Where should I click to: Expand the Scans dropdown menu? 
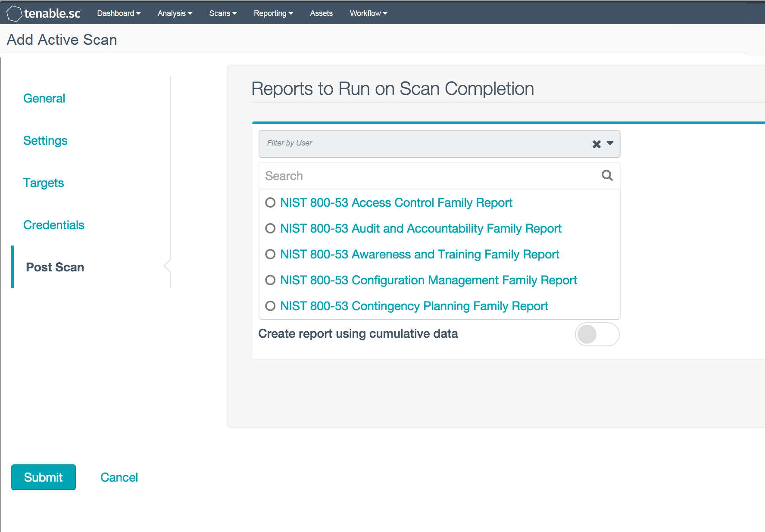222,13
